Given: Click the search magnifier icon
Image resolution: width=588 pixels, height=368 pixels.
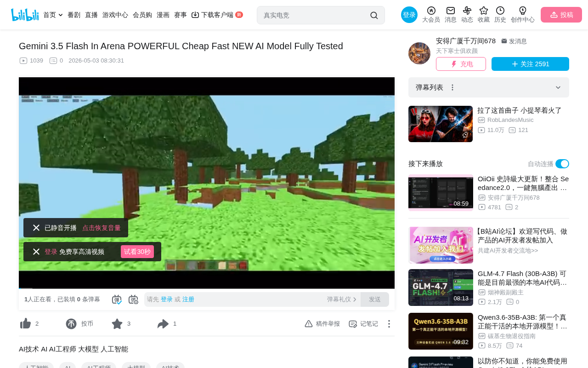Looking at the screenshot, I should pyautogui.click(x=374, y=15).
